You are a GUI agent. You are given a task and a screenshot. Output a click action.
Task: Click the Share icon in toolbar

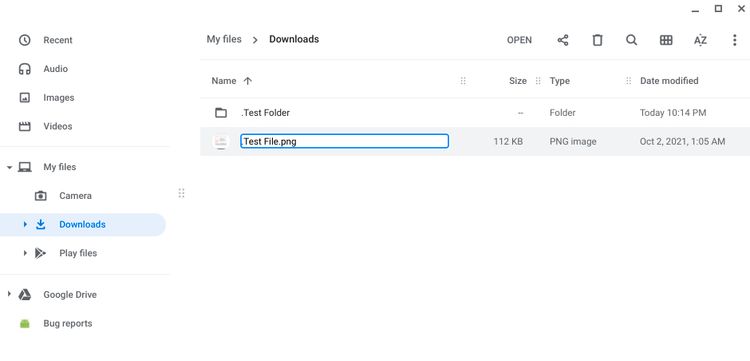(563, 40)
